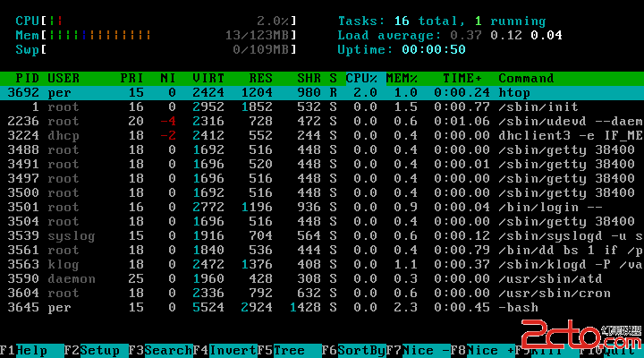This screenshot has height=358, width=644.
Task: Sort by SHR column header
Action: tap(309, 78)
